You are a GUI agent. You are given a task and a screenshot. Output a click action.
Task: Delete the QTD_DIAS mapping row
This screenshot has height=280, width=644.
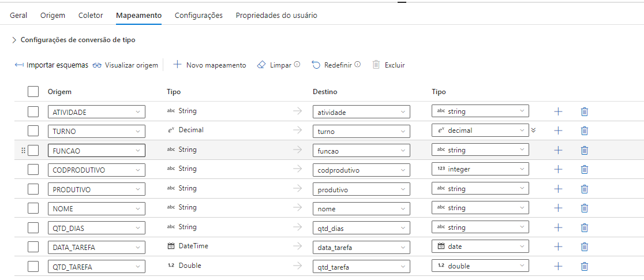tap(585, 227)
